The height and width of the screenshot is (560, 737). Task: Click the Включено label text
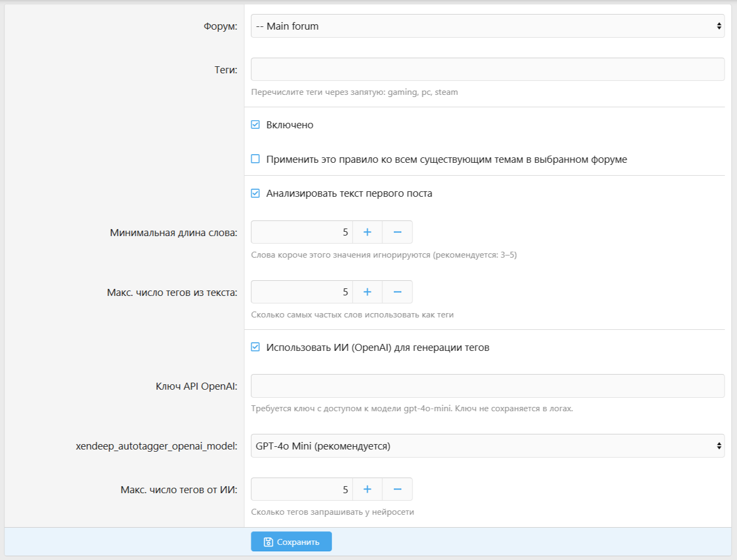(290, 125)
